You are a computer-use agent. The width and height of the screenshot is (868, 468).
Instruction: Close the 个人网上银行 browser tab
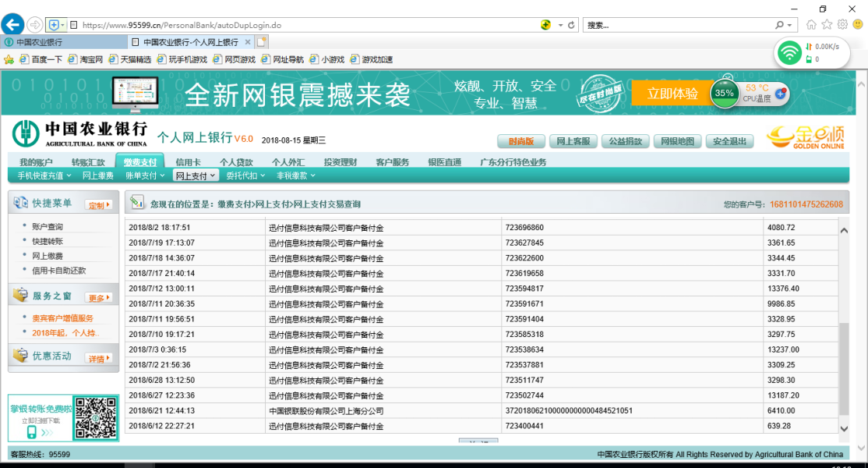(248, 42)
